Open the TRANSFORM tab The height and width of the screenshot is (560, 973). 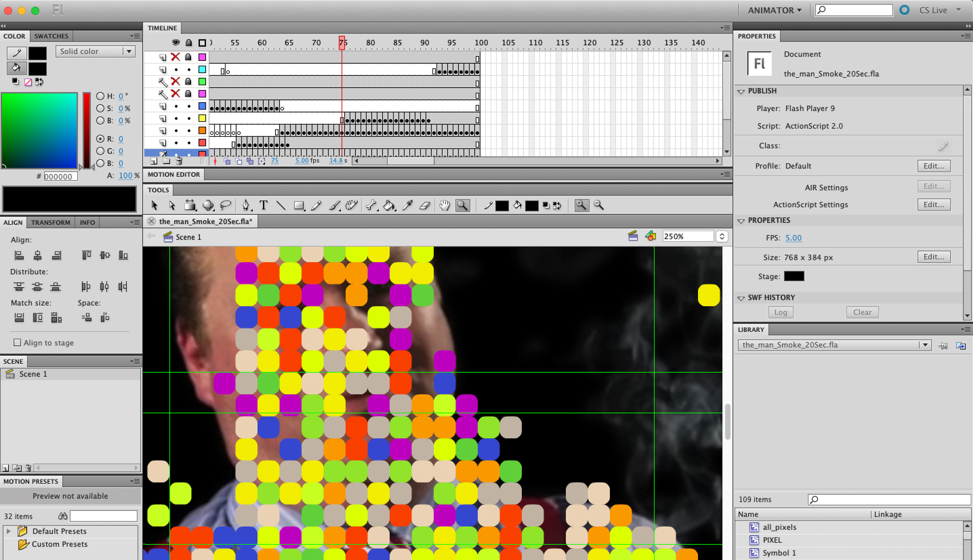click(50, 222)
